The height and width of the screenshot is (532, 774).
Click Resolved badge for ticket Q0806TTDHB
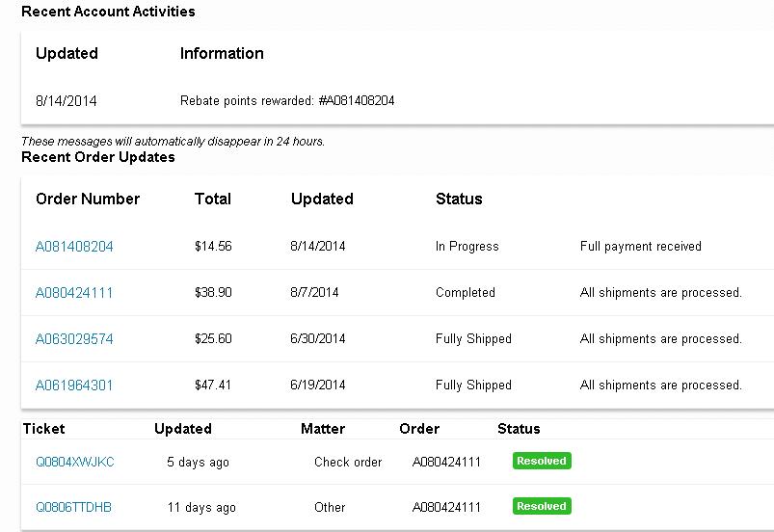click(541, 506)
